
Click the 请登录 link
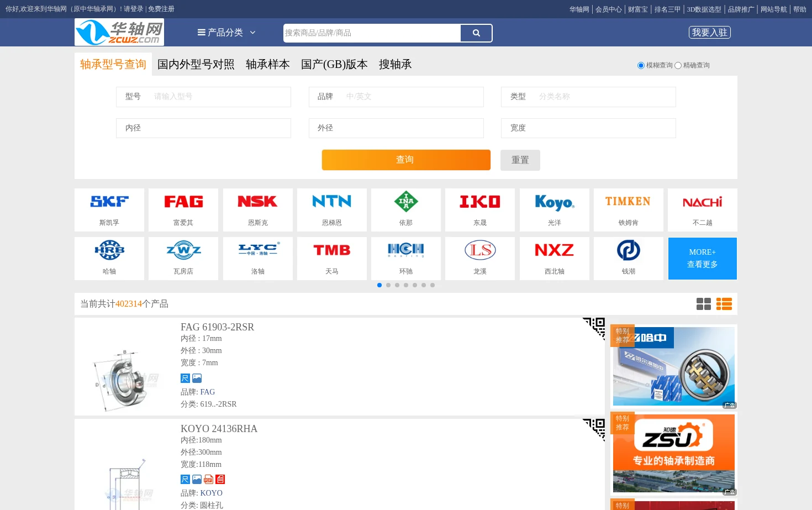point(134,9)
